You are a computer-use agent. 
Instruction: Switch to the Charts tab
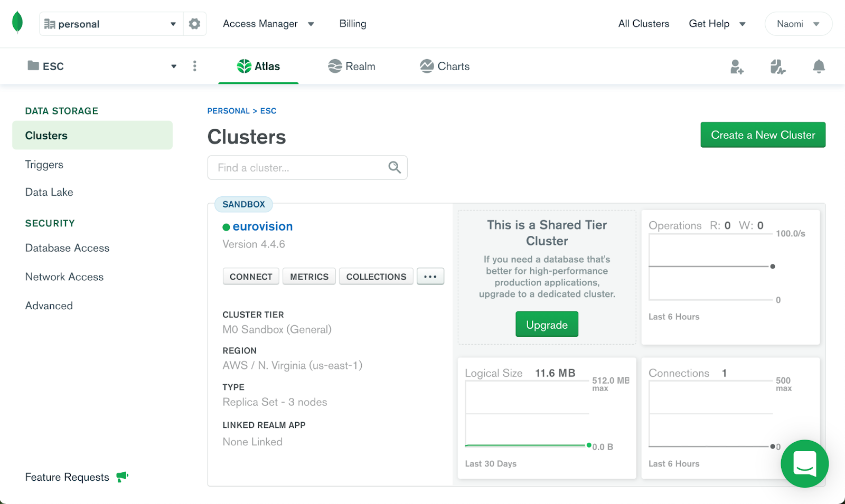[x=445, y=66]
